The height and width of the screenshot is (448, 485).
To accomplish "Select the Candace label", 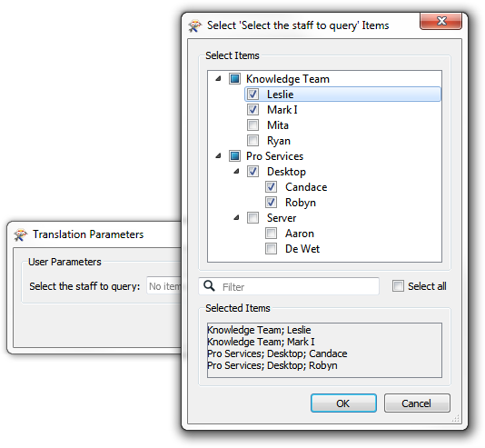I will [306, 187].
